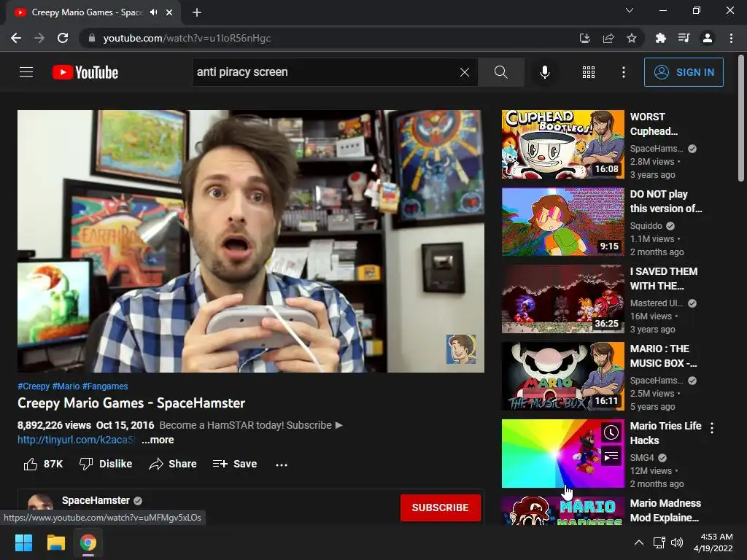Open taskbar volume control
This screenshot has width=747, height=560.
pyautogui.click(x=676, y=542)
